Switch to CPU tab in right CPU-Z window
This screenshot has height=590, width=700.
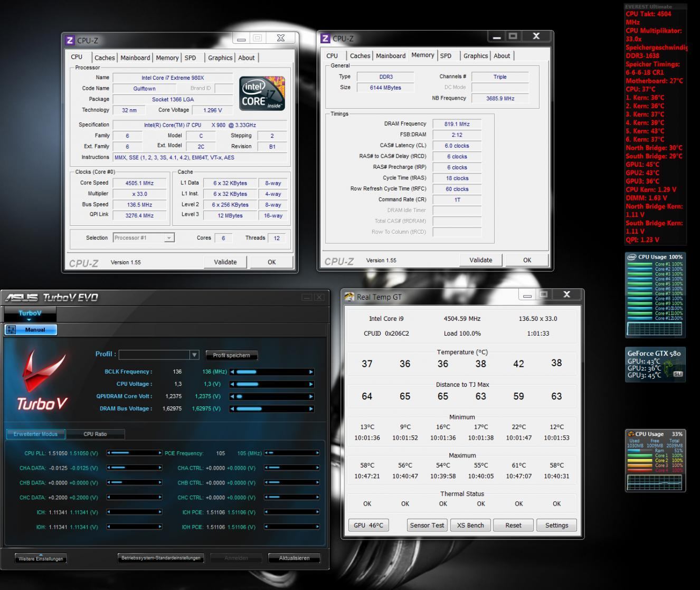click(332, 55)
